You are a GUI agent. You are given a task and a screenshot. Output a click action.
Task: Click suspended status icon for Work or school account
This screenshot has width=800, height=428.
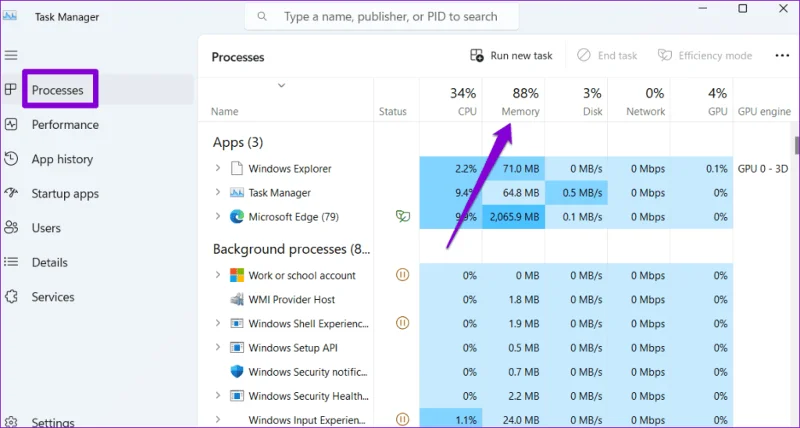403,275
